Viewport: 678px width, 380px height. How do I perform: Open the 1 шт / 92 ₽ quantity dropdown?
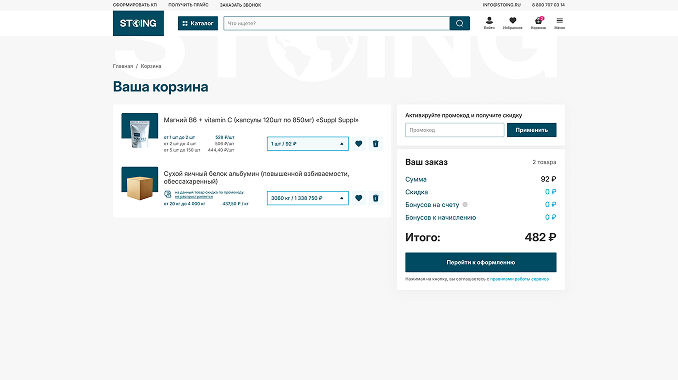click(x=308, y=144)
